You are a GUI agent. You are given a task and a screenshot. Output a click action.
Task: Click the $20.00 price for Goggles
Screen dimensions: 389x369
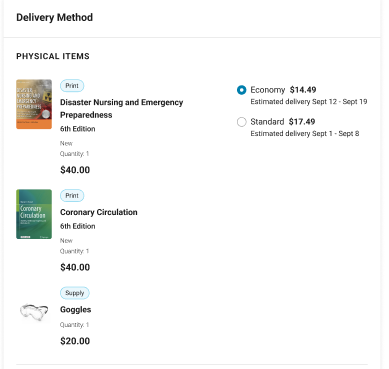75,341
